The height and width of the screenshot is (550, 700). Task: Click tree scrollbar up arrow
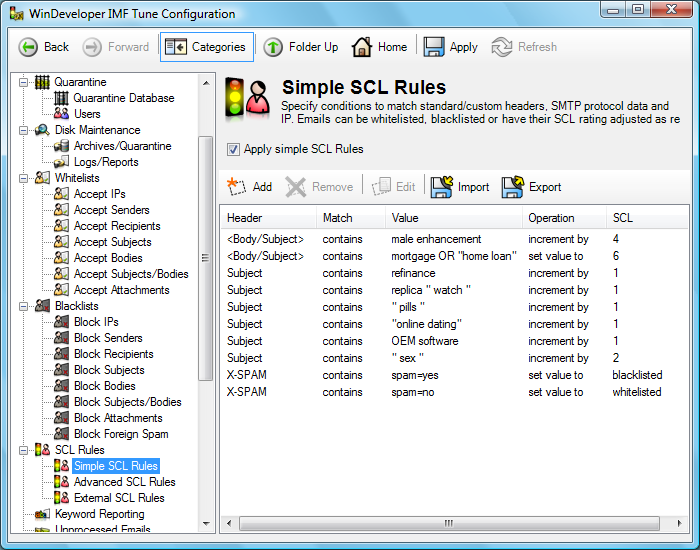tap(206, 83)
